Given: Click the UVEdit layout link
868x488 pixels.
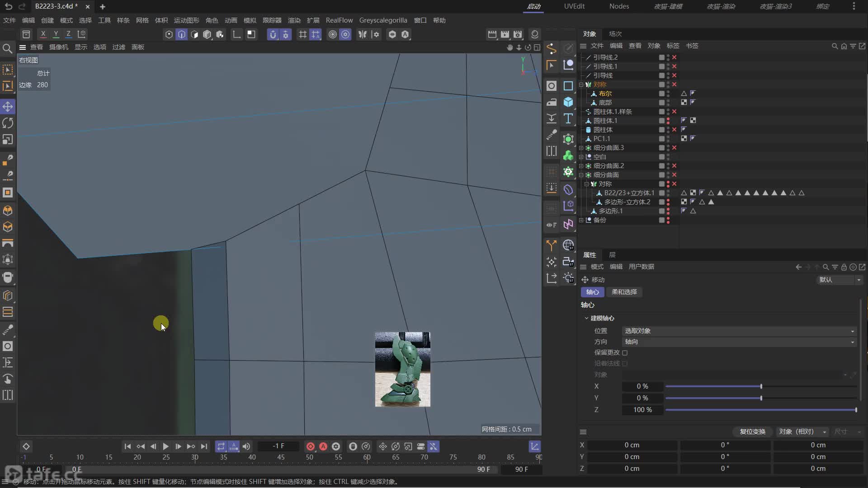Looking at the screenshot, I should 574,6.
